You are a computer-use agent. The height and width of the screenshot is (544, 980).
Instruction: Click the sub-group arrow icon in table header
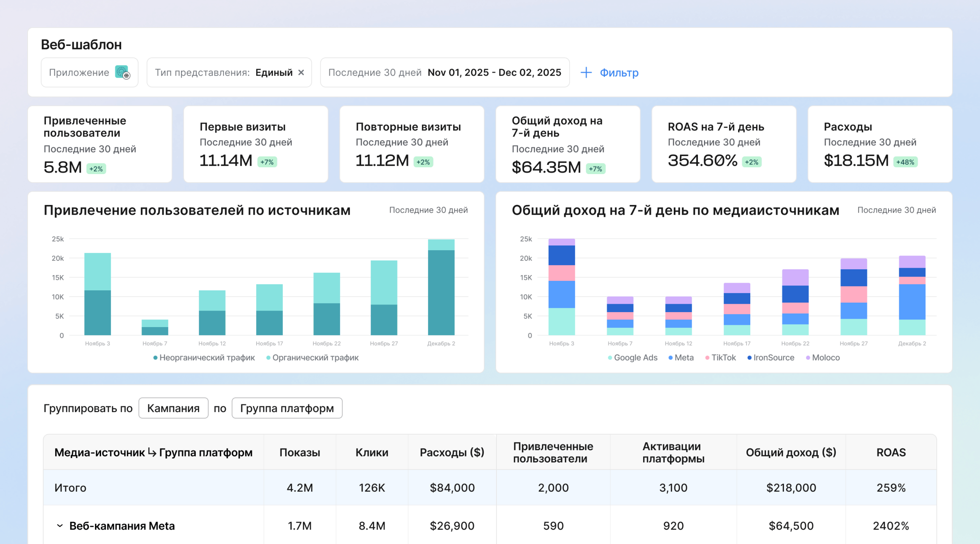click(x=152, y=452)
